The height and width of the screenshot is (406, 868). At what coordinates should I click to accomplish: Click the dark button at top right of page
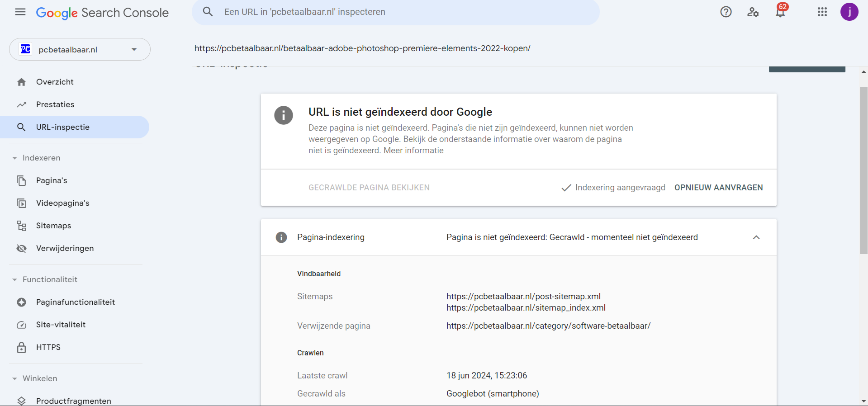807,69
